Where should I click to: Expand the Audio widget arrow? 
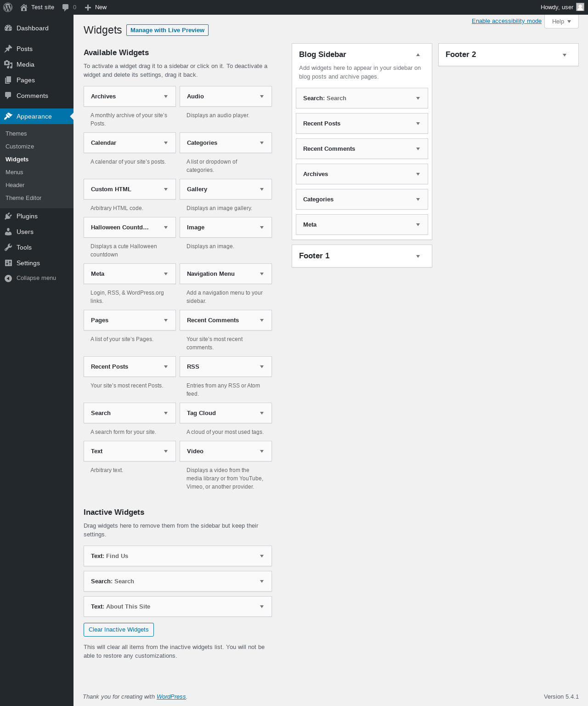(262, 97)
